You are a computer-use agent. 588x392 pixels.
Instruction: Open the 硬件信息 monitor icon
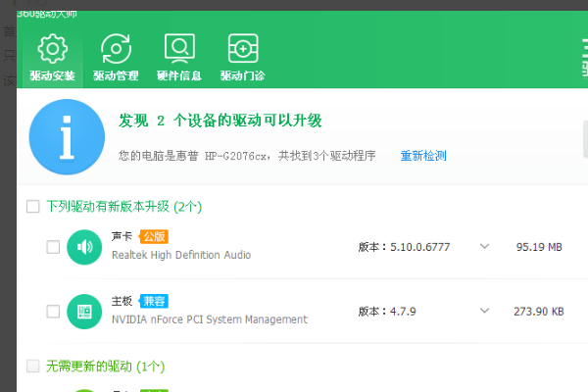pyautogui.click(x=178, y=47)
